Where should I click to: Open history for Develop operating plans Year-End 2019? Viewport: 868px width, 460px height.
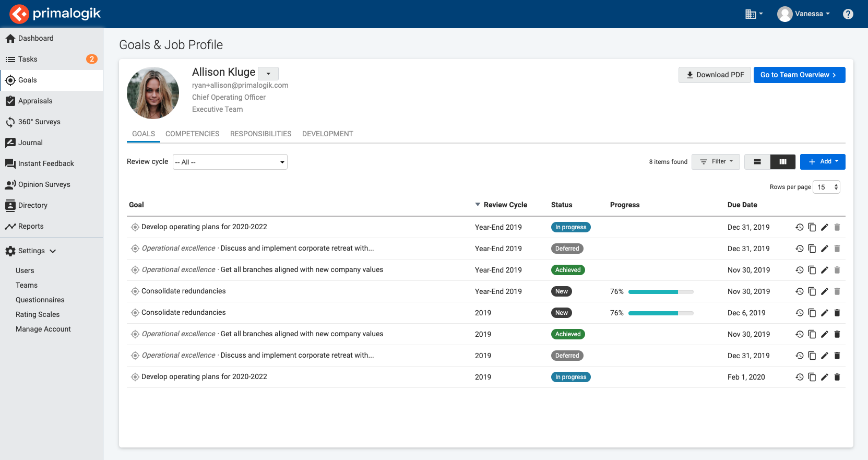click(799, 227)
